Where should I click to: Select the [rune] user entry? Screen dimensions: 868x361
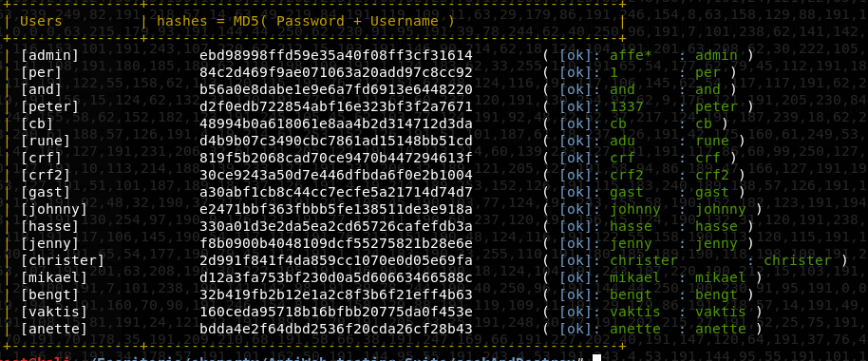46,142
